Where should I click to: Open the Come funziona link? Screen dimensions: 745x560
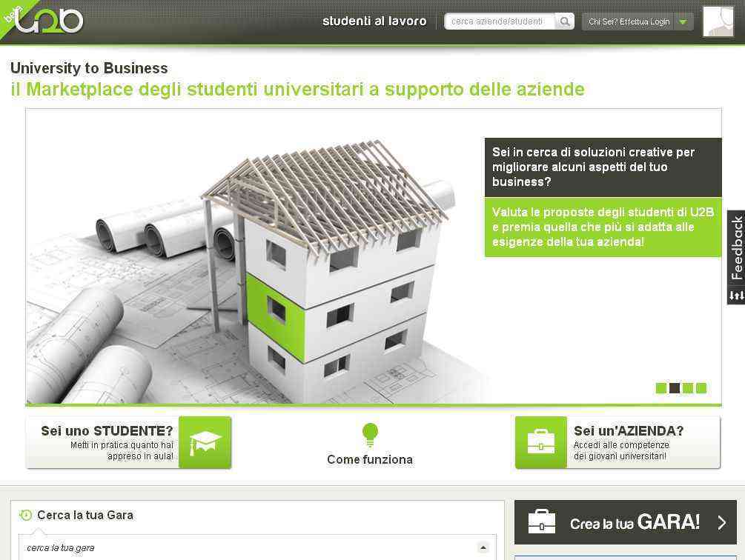tap(370, 459)
